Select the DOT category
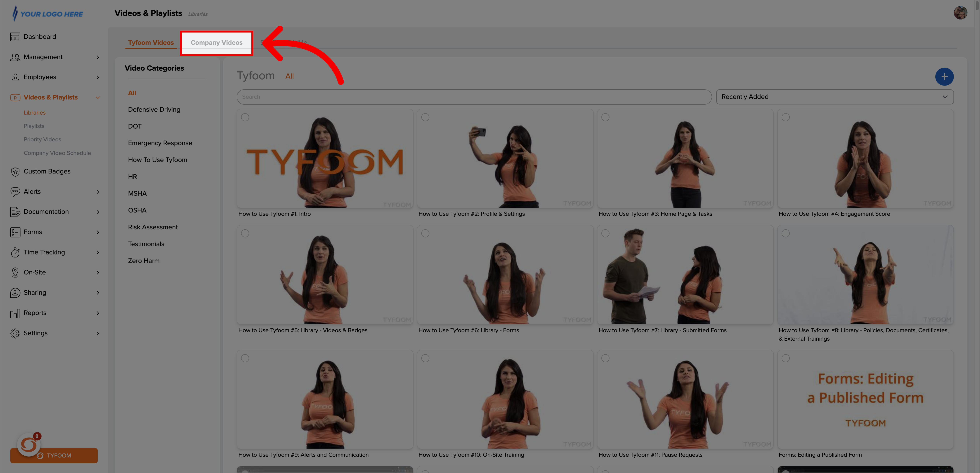This screenshot has width=980, height=473. tap(135, 126)
